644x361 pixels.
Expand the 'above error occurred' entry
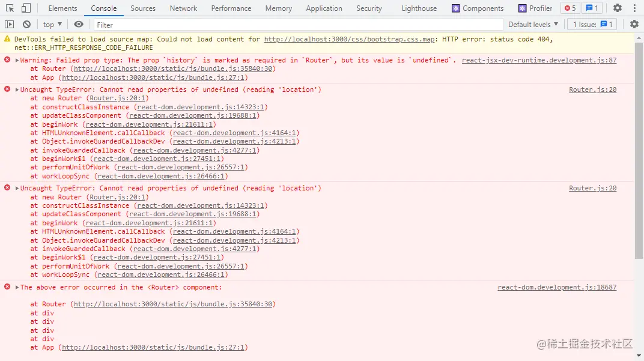click(x=17, y=287)
